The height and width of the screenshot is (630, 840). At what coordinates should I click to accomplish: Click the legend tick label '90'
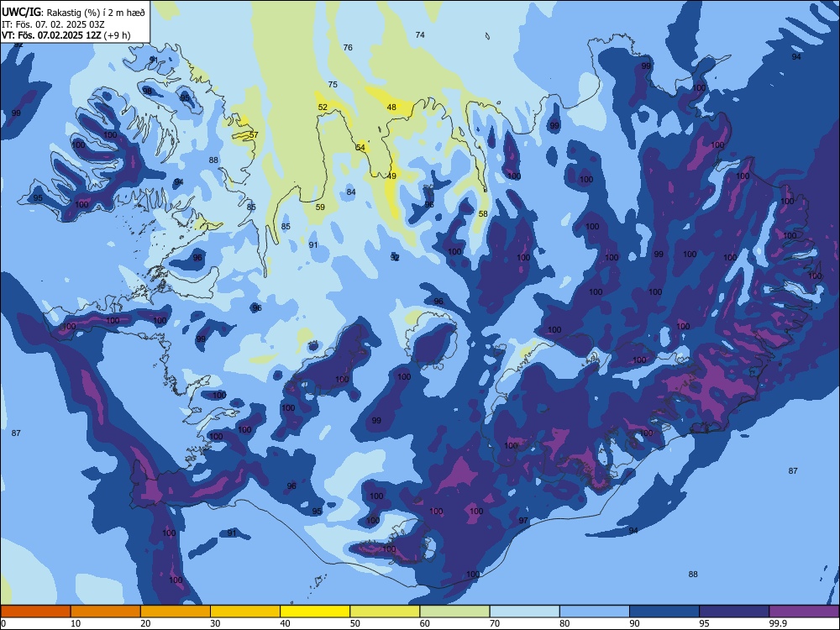click(x=634, y=623)
